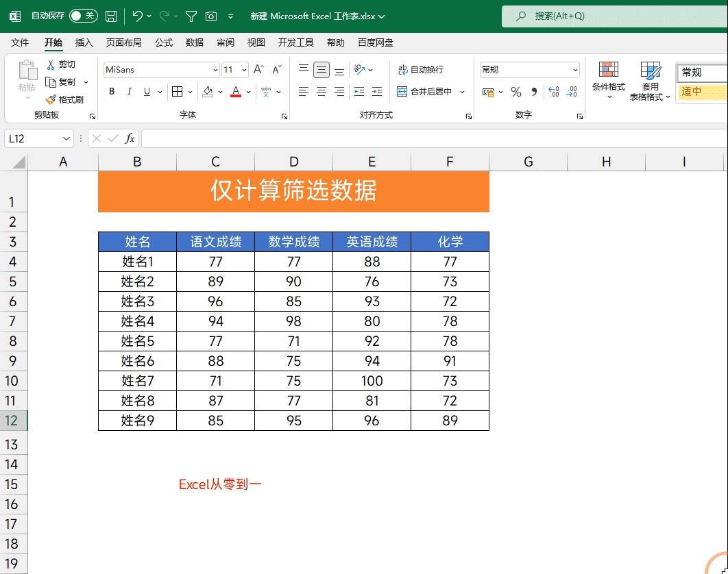
Task: Open the 公式 ribbon tab
Action: 164,42
